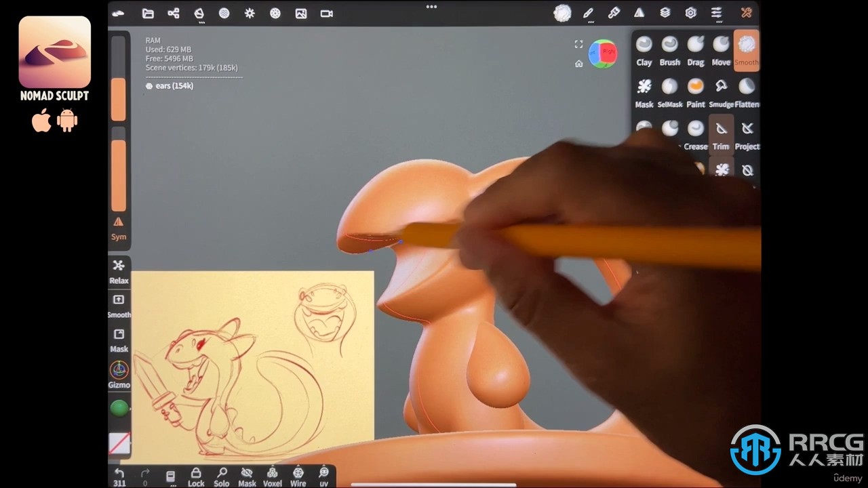The height and width of the screenshot is (488, 868).
Task: Toggle Solo mode
Action: pyautogui.click(x=222, y=476)
